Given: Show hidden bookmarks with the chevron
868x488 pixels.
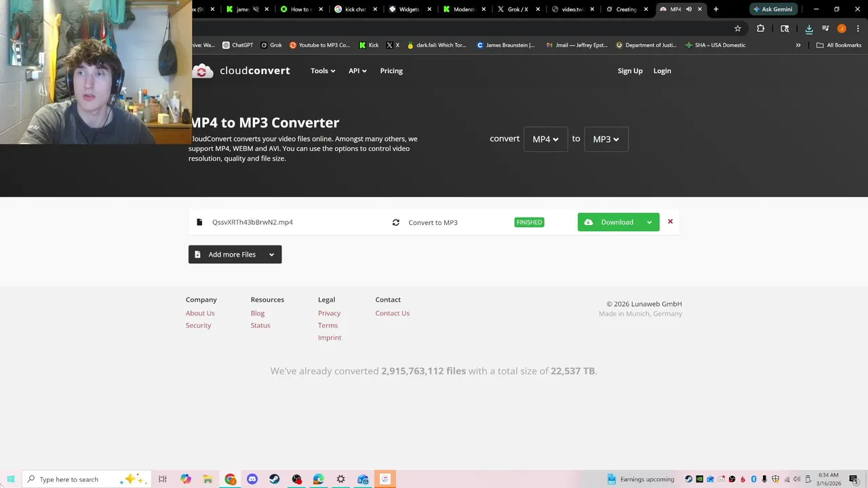Looking at the screenshot, I should click(x=798, y=45).
